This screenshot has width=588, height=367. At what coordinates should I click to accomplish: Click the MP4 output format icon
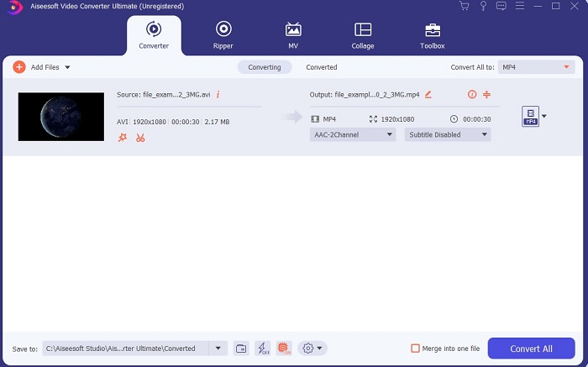pos(530,116)
